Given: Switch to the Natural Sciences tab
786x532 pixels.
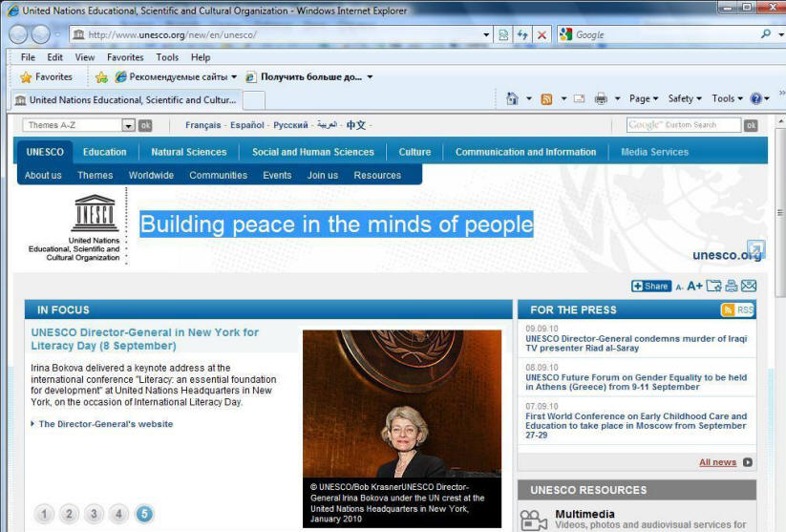Looking at the screenshot, I should [x=189, y=152].
